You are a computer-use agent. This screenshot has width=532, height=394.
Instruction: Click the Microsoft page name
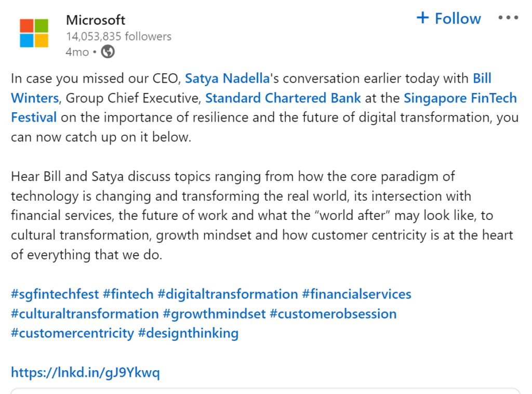click(x=95, y=20)
